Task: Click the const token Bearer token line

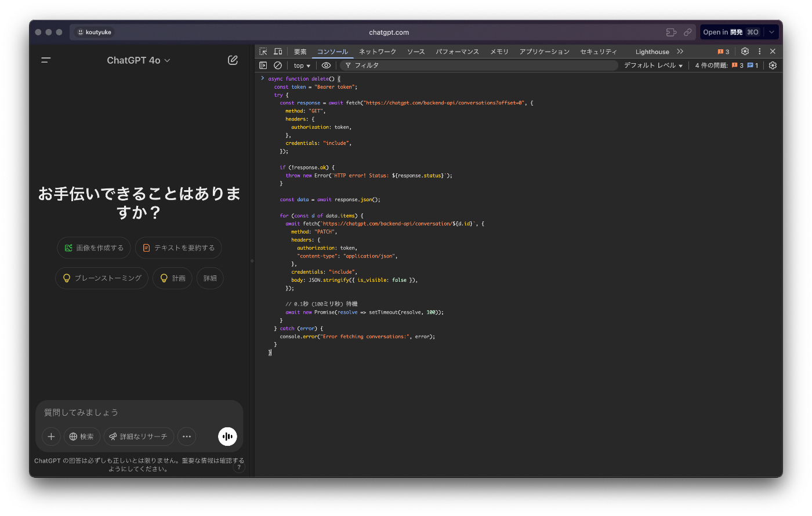Action: (316, 87)
